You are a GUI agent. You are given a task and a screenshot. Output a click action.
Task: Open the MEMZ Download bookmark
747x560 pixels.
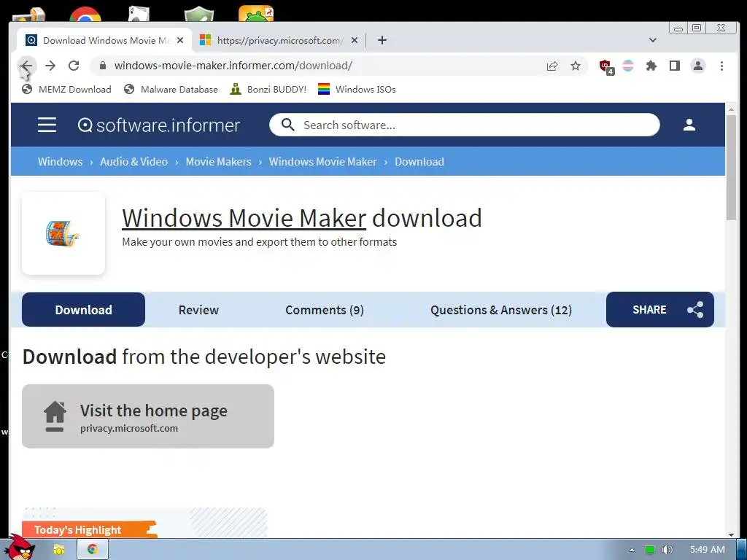pyautogui.click(x=66, y=90)
